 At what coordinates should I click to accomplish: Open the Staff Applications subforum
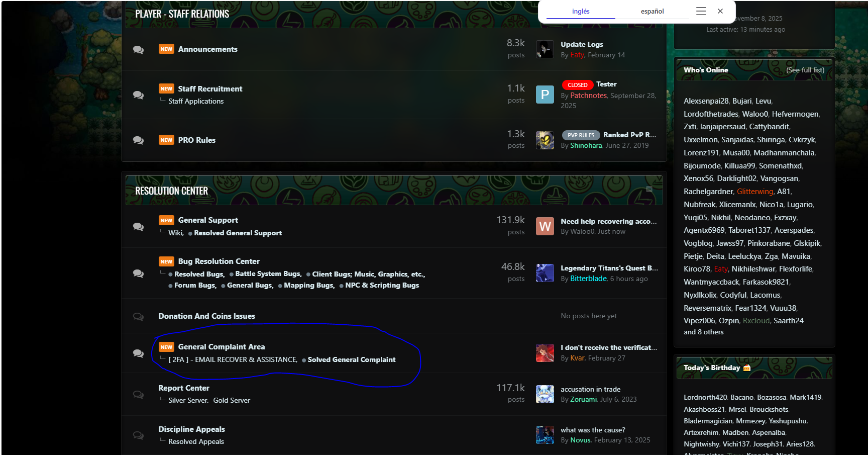click(196, 101)
